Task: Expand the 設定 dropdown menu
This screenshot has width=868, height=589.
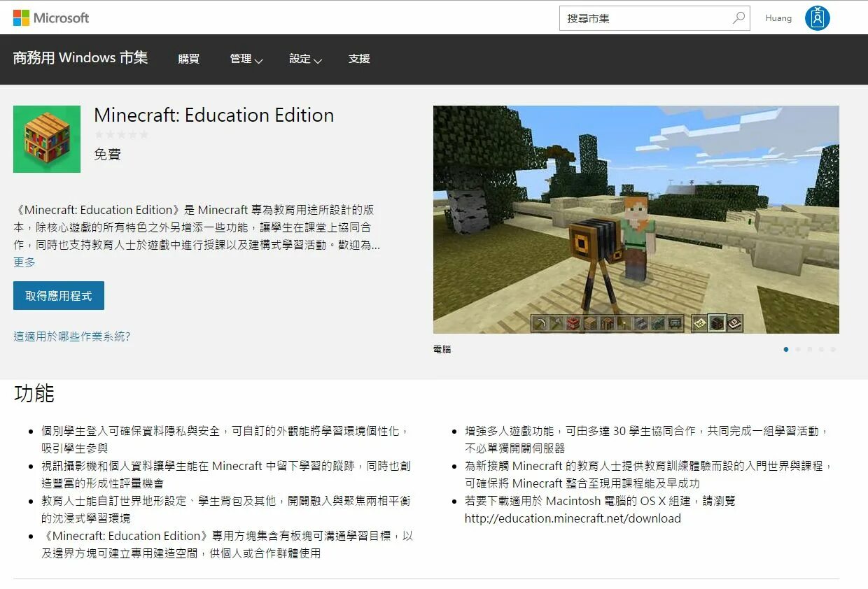Action: [x=306, y=59]
